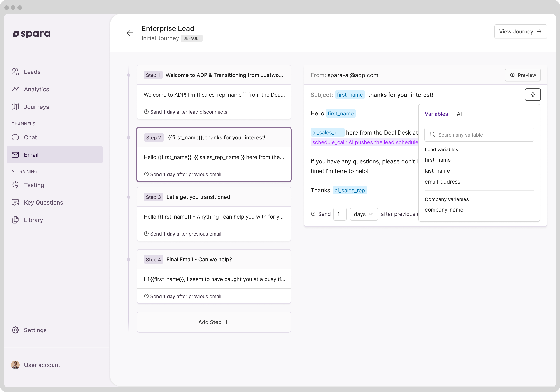Select the Variables tab

coord(436,114)
